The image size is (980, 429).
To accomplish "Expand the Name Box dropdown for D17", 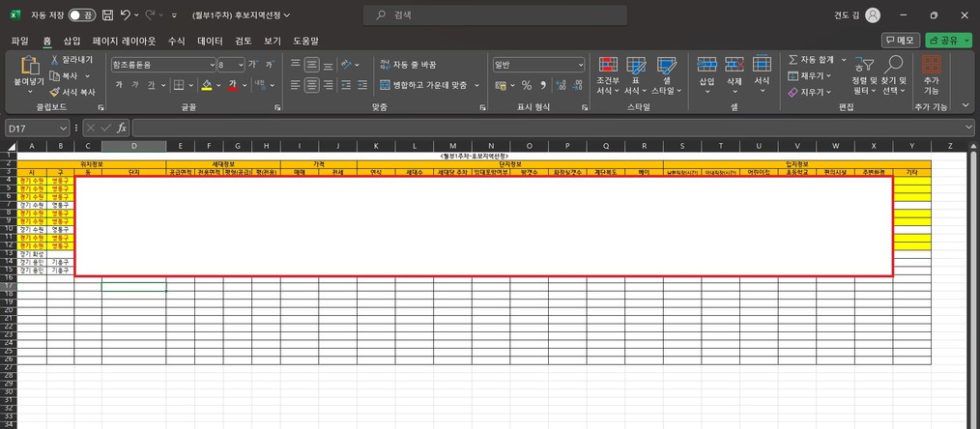I will click(x=63, y=128).
